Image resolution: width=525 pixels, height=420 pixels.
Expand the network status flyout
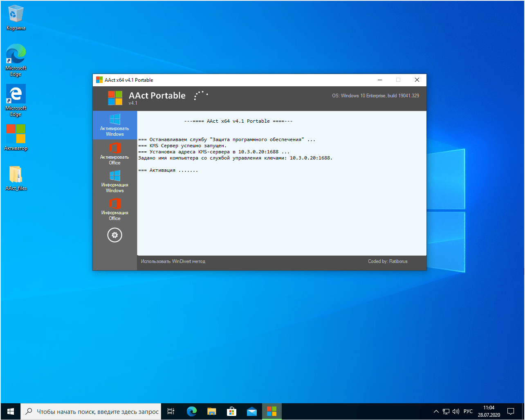point(445,411)
